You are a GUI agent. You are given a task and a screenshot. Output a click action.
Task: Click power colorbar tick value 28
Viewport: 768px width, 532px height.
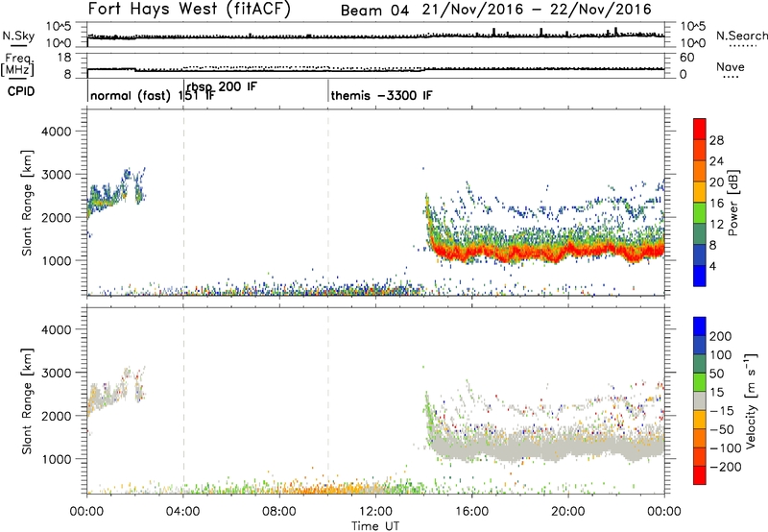[716, 140]
